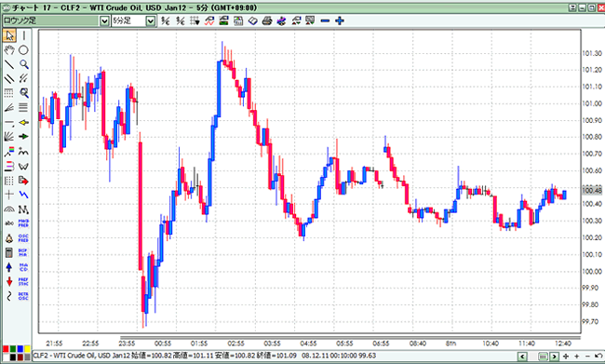605x364 pixels.
Task: Select the zoom area magnifier tool
Action: tap(24, 93)
